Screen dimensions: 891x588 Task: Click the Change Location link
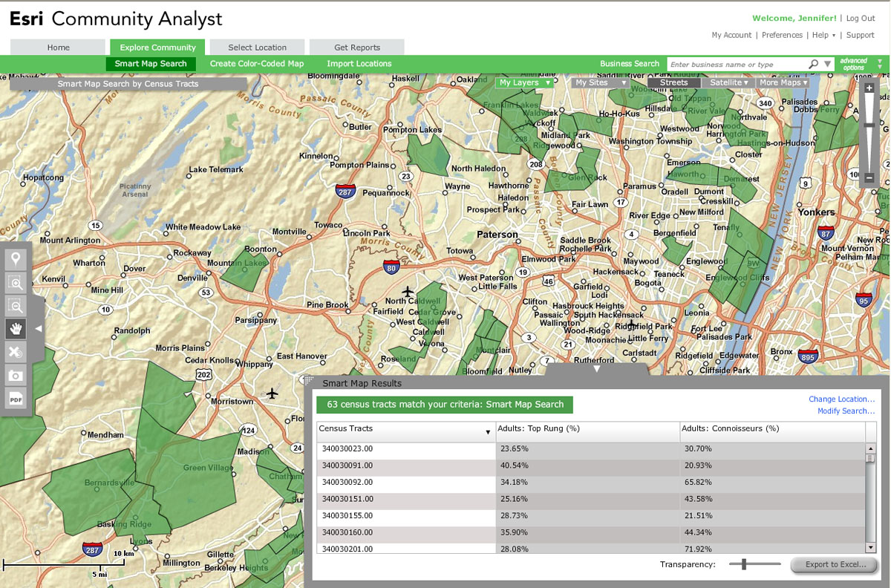842,399
